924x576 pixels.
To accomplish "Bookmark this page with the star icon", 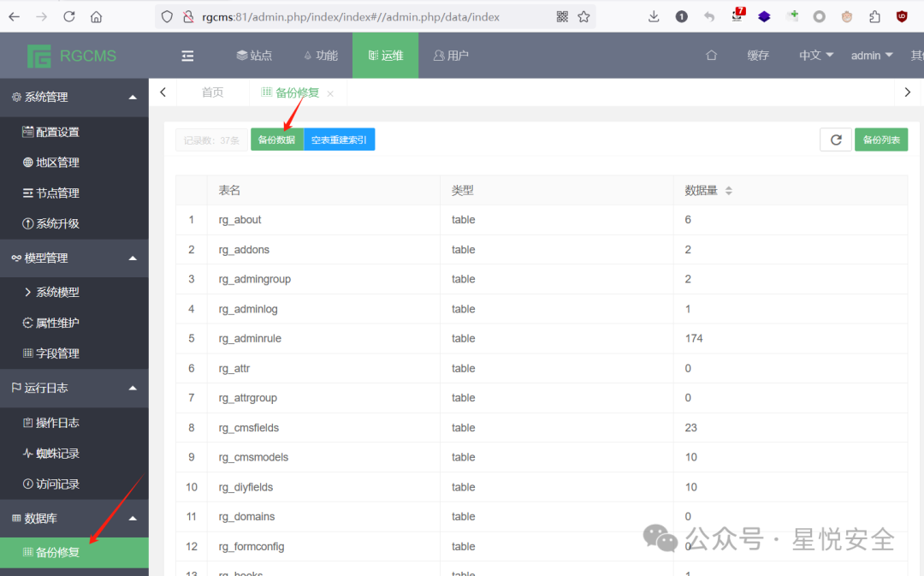I will coord(583,16).
